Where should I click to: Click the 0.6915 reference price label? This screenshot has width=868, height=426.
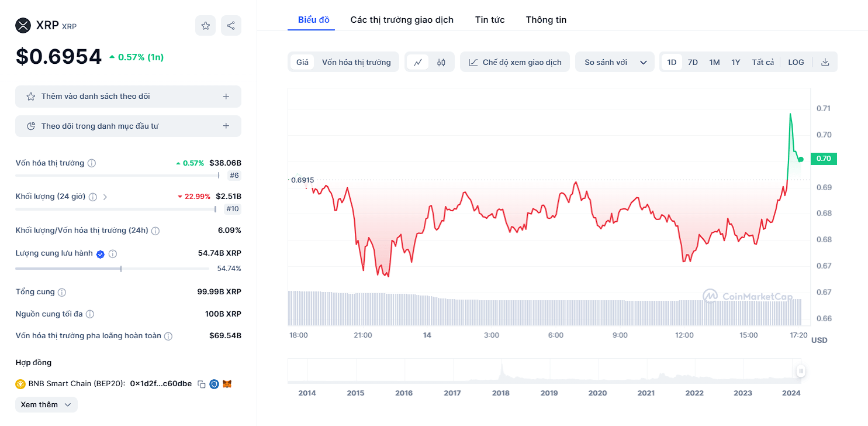[302, 180]
